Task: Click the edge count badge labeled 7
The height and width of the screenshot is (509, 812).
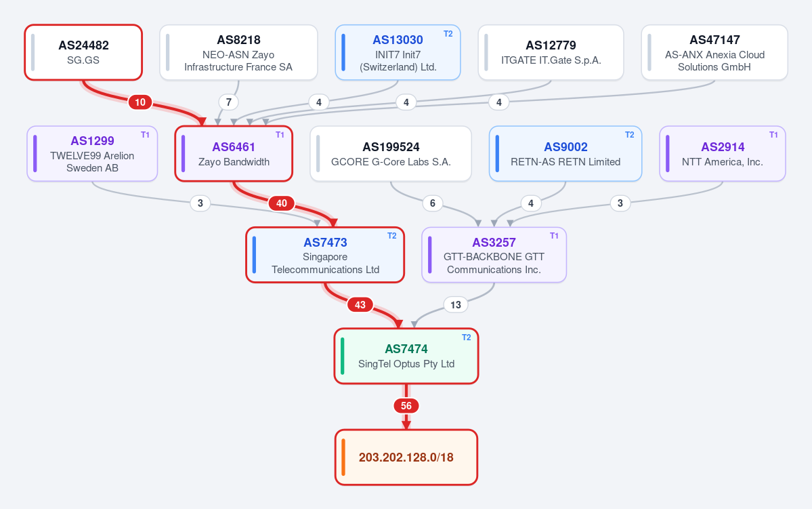Action: pyautogui.click(x=228, y=102)
